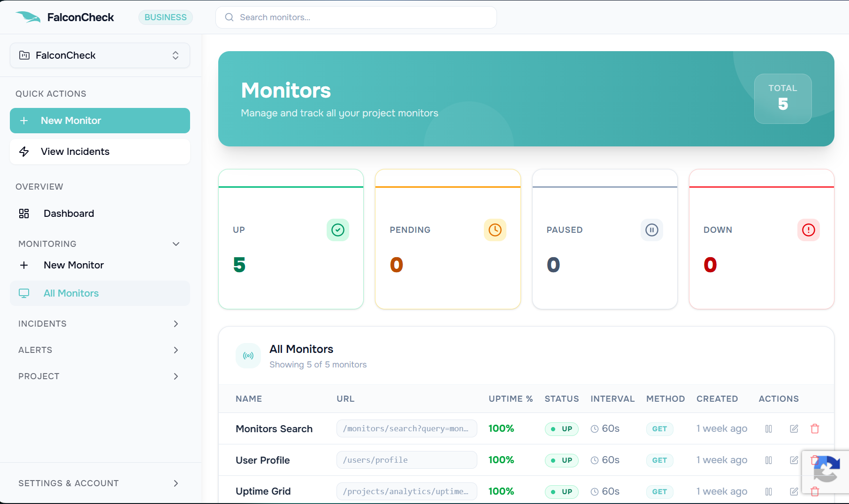Select the UP status card
This screenshot has height=504, width=849.
pos(291,239)
